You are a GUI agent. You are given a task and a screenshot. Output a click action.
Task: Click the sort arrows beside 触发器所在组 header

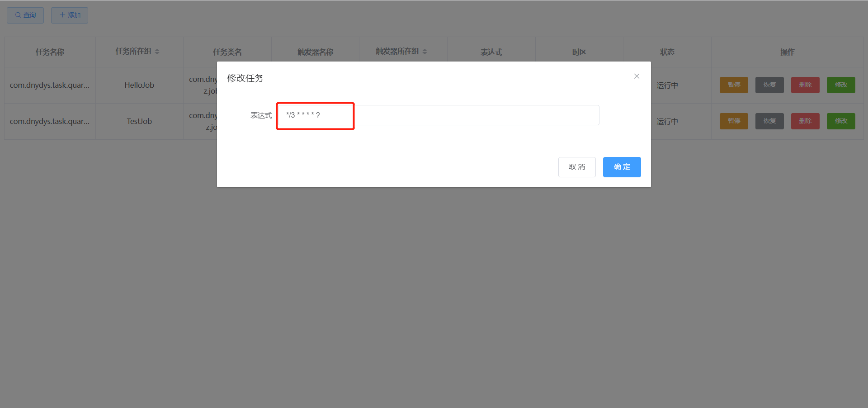click(x=424, y=51)
